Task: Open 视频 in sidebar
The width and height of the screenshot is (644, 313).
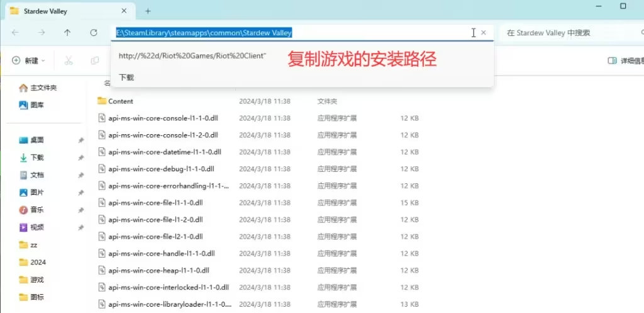Action: coord(31,227)
